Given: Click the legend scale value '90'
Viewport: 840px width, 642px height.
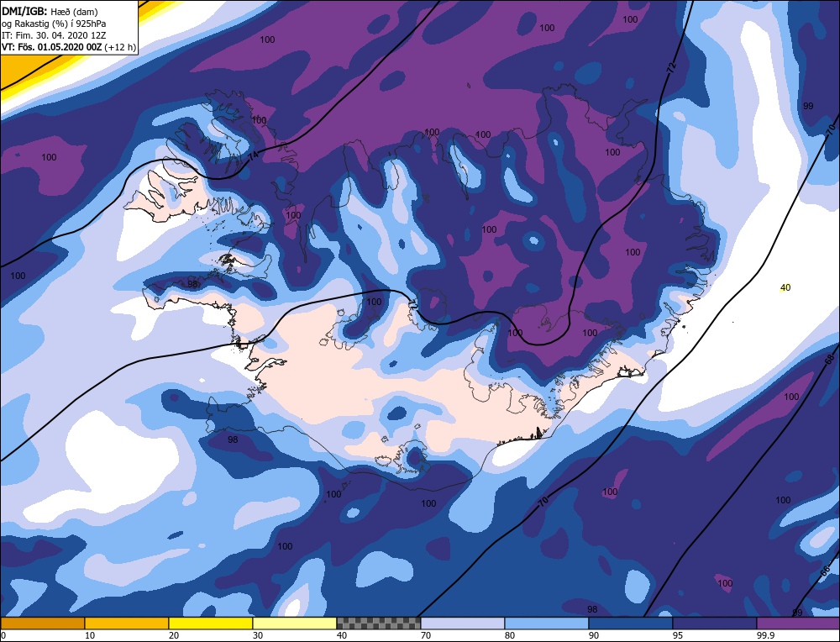Looking at the screenshot, I should click(594, 635).
